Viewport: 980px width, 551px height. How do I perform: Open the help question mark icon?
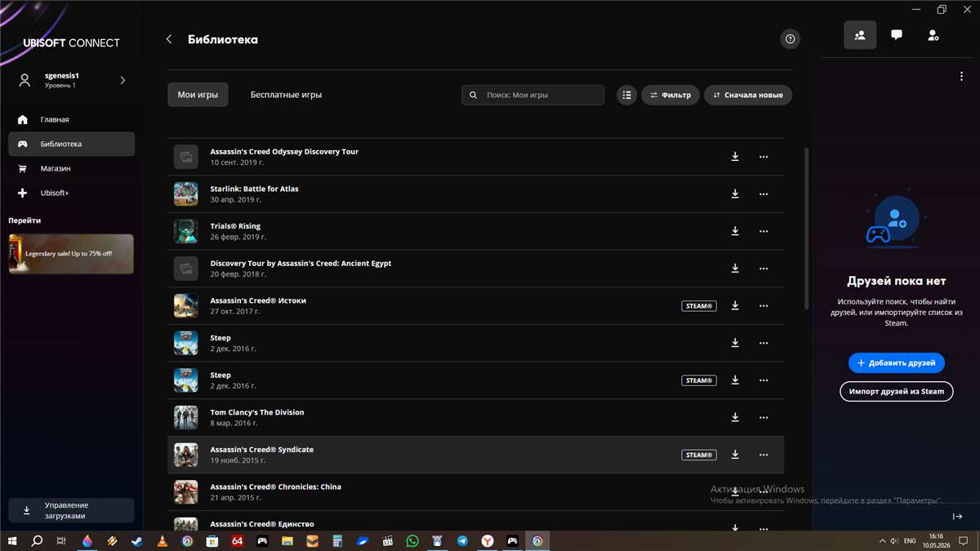click(x=790, y=39)
